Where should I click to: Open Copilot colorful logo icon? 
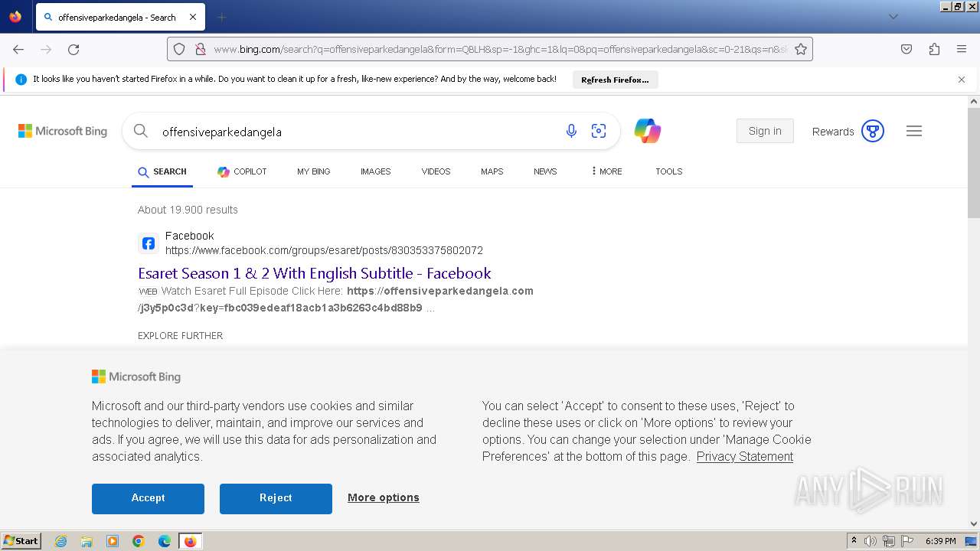648,131
